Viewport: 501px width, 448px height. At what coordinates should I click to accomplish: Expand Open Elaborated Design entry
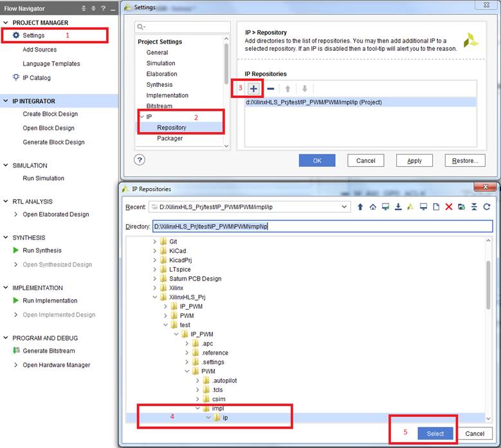point(16,214)
